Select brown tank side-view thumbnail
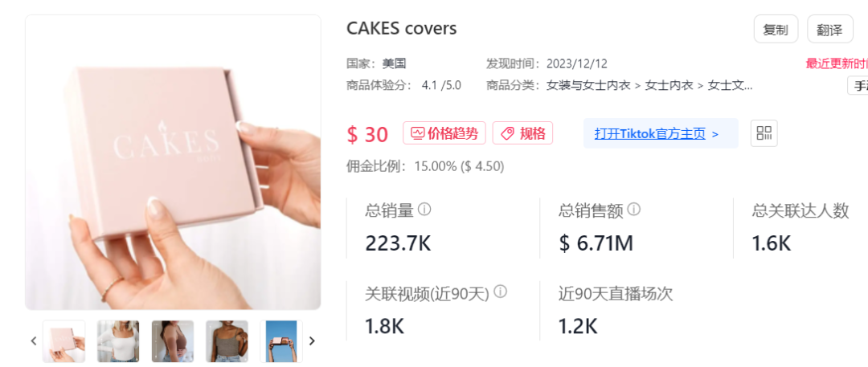The width and height of the screenshot is (868, 367). tap(173, 341)
